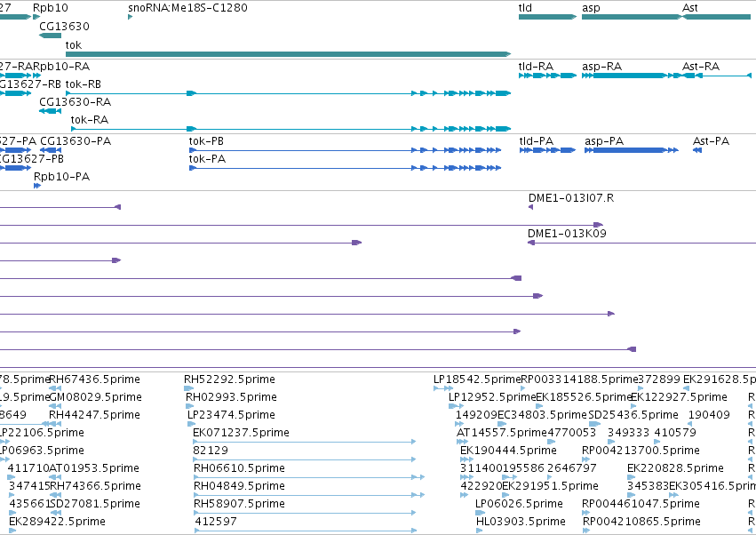Select the tok gene label

[73, 44]
